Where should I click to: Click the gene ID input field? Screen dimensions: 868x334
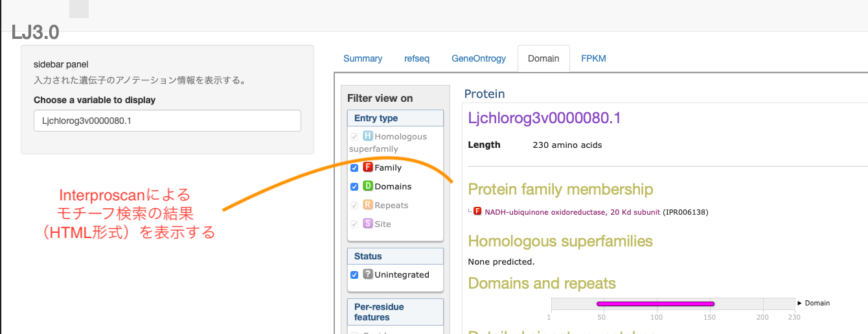[x=167, y=121]
